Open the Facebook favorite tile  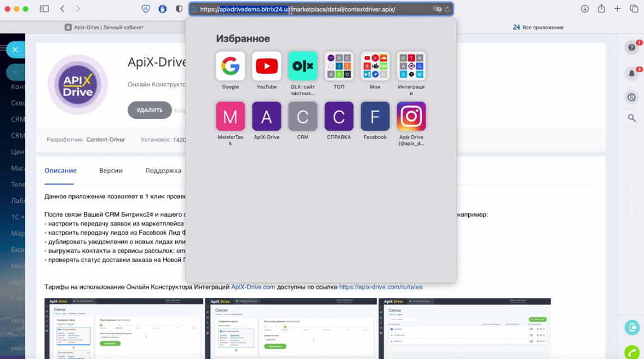click(x=375, y=117)
